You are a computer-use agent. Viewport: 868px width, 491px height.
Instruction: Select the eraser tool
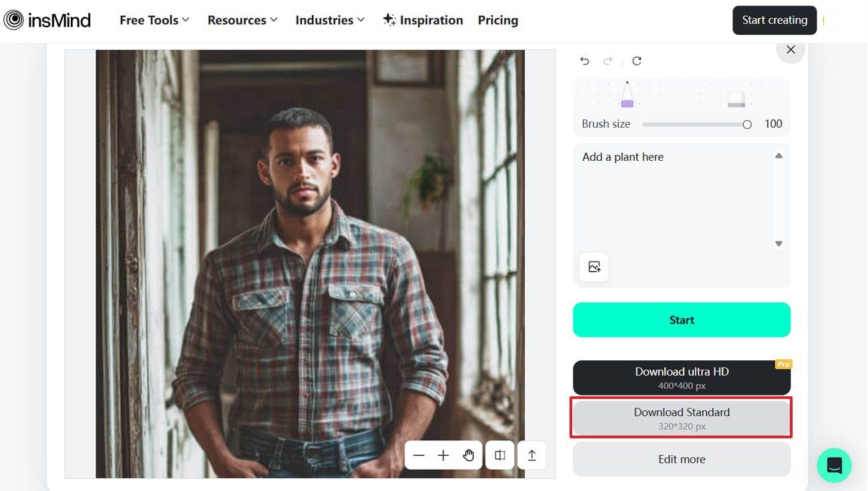[736, 99]
